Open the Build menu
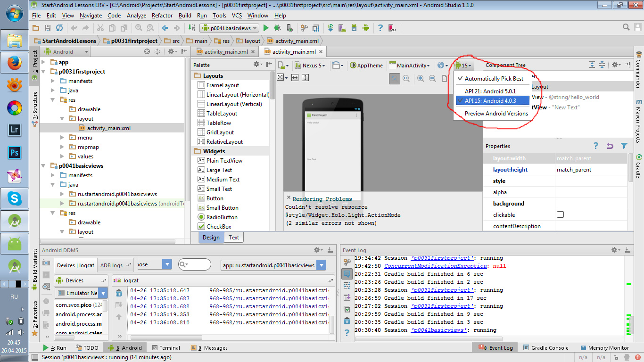 (x=185, y=16)
